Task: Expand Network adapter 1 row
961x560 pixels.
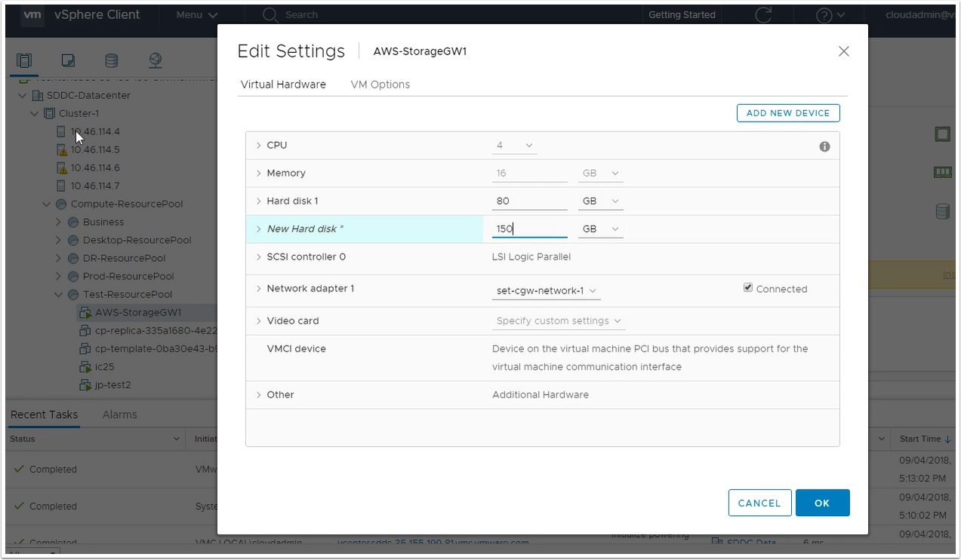Action: pos(259,288)
